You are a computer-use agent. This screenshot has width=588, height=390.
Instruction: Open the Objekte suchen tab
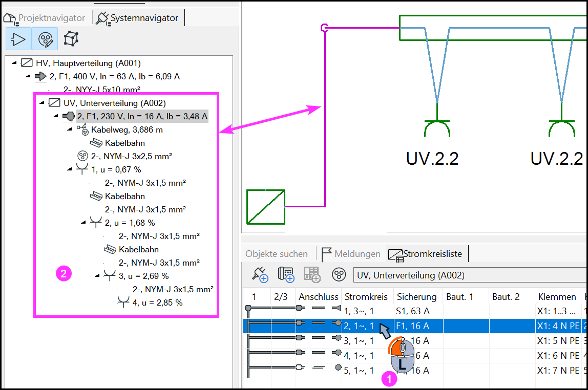tap(277, 254)
